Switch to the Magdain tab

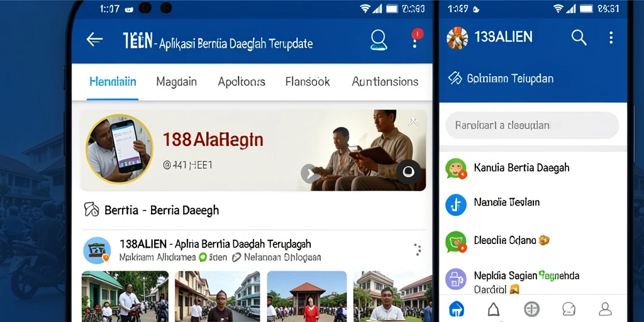point(177,81)
